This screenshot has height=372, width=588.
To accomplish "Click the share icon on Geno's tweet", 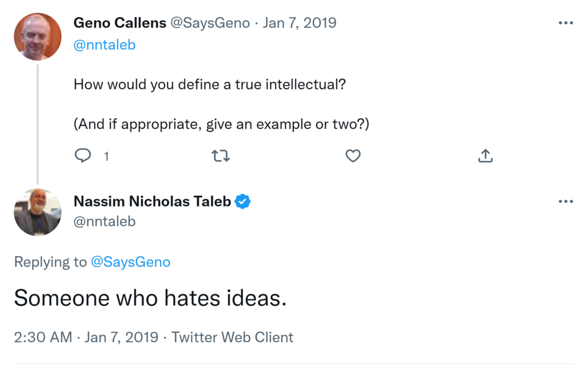I will (485, 156).
